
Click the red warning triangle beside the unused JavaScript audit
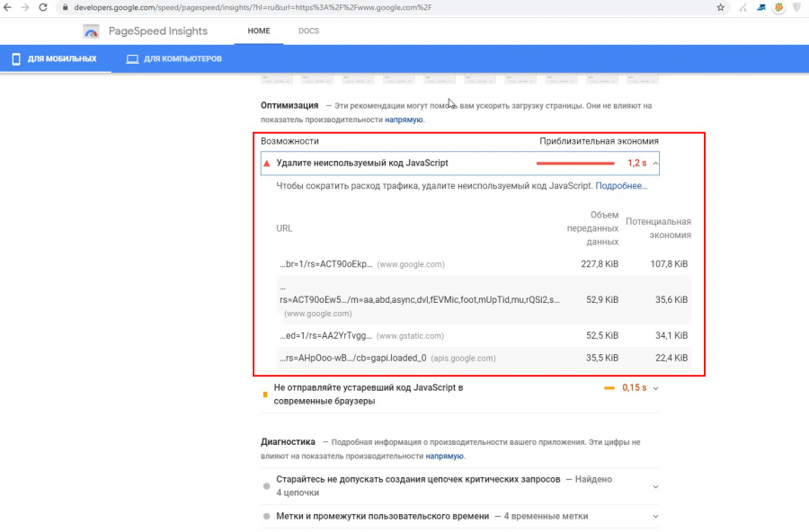[266, 164]
